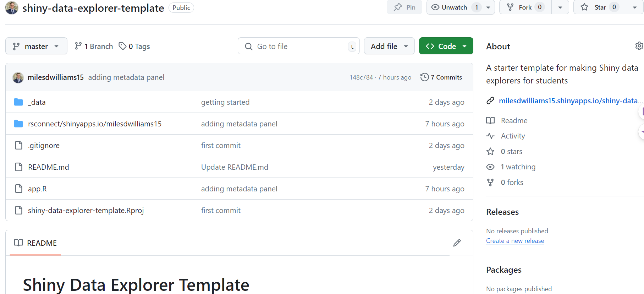Focus the Go to file search field
644x294 pixels.
[x=298, y=46]
